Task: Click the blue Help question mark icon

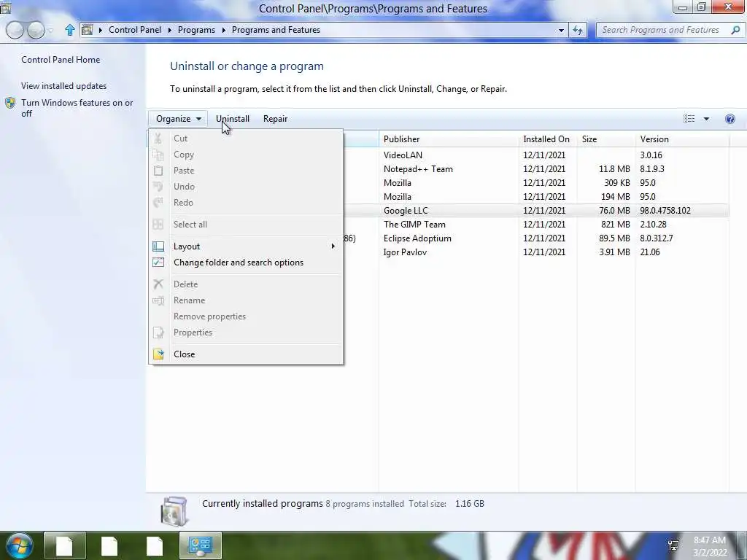Action: point(729,119)
